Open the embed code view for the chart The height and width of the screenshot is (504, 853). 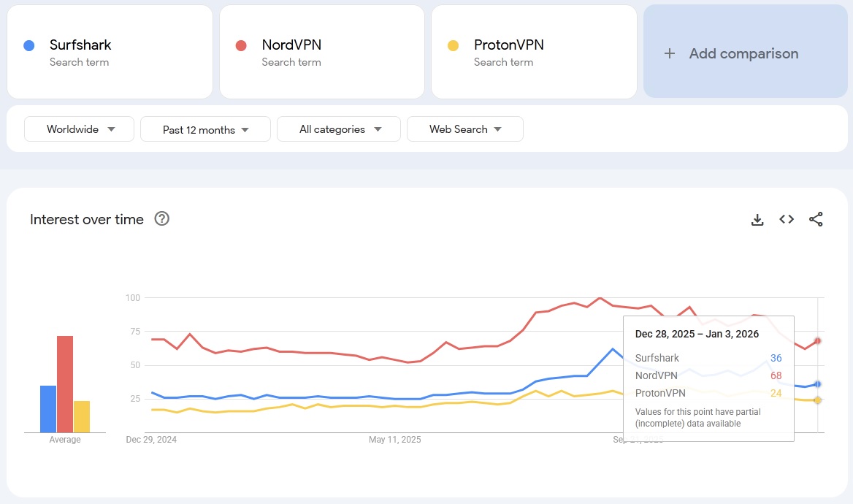click(787, 219)
